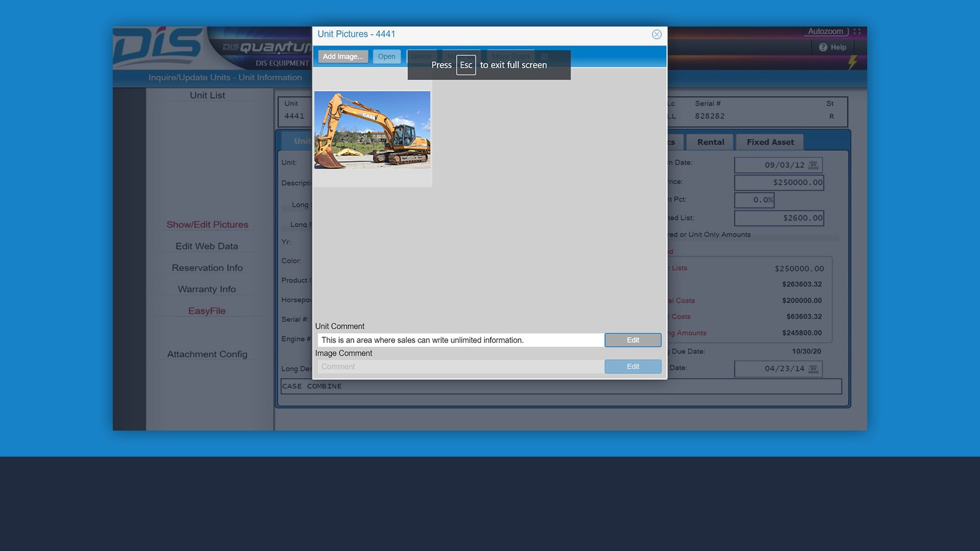The image size is (980, 551).
Task: Switch to the Fixed Asset tab
Action: (x=770, y=142)
